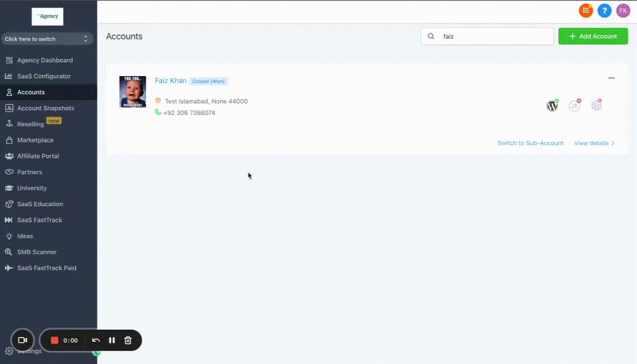Open the blue help question-mark icon

point(604,11)
